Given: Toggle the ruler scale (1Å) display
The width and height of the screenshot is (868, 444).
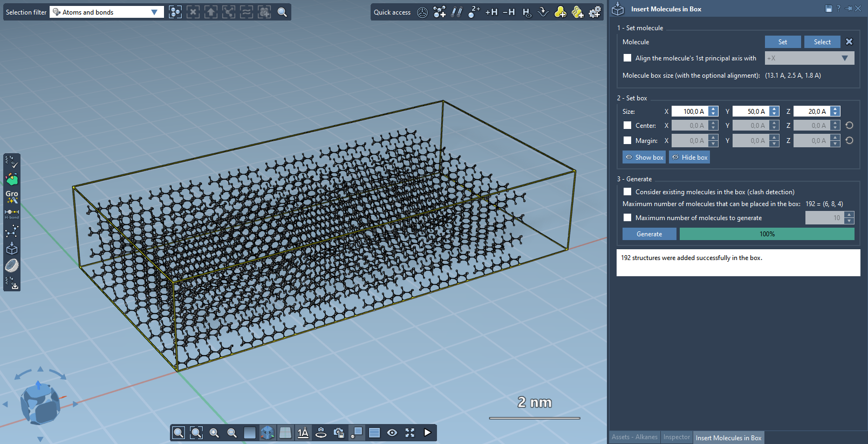Looking at the screenshot, I should 303,433.
